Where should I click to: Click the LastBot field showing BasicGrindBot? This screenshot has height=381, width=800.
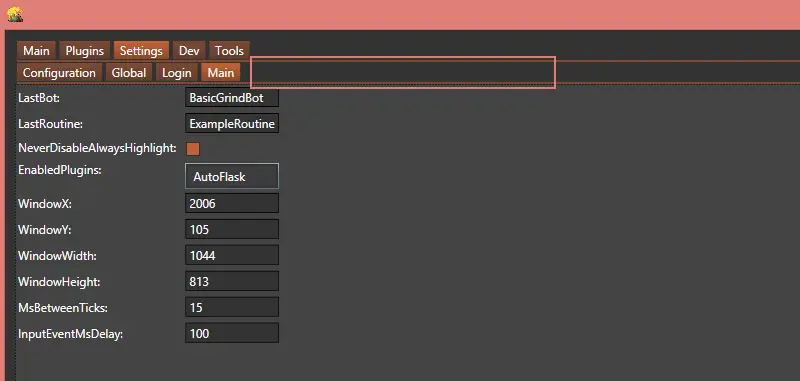(x=232, y=97)
